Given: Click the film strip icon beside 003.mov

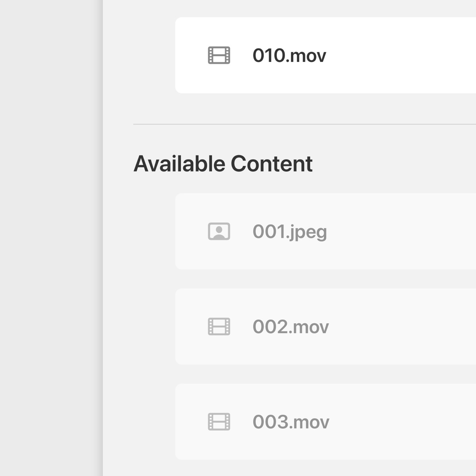Looking at the screenshot, I should coord(219,422).
